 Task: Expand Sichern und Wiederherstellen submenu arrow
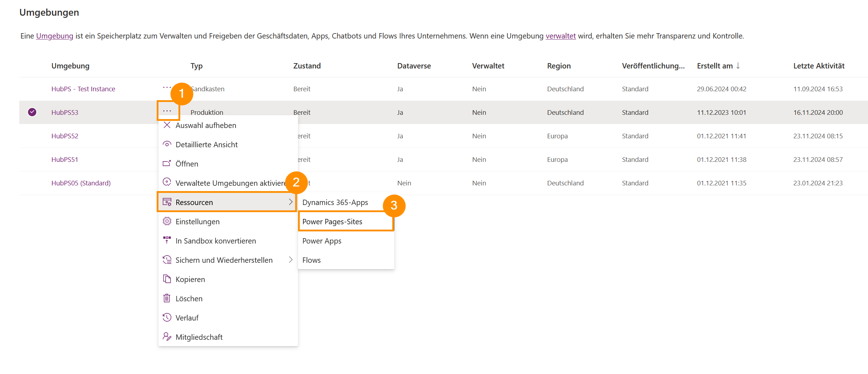tap(291, 260)
